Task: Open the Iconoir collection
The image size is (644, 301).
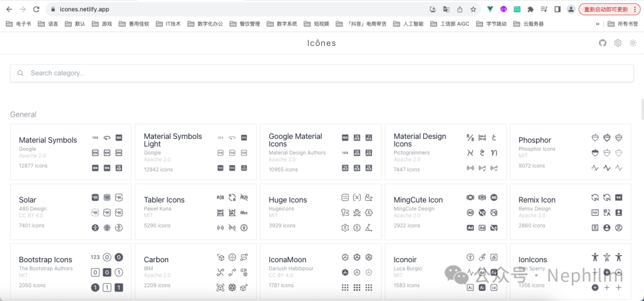Action: tap(445, 271)
